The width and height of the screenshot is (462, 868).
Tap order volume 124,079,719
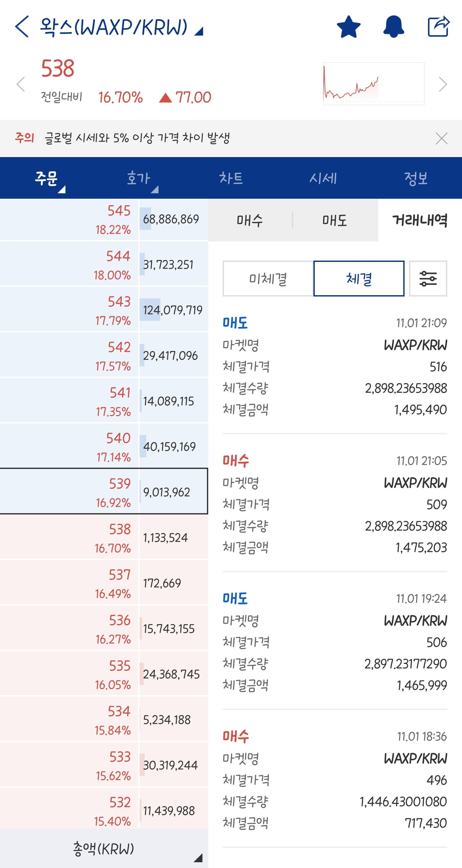tap(173, 310)
